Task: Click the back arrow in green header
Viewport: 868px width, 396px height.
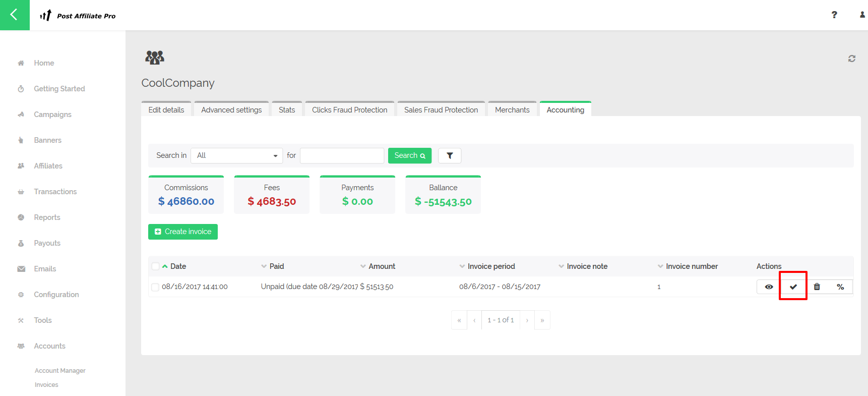Action: (14, 15)
